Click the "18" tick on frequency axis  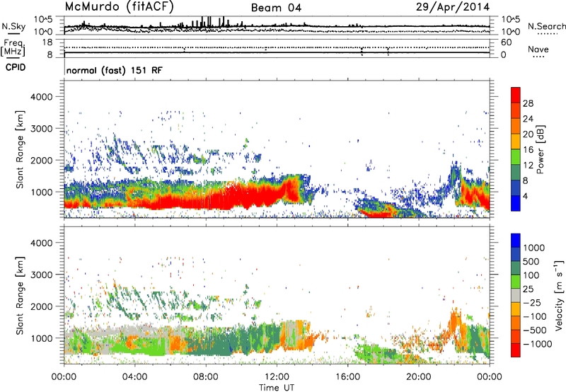(47, 42)
